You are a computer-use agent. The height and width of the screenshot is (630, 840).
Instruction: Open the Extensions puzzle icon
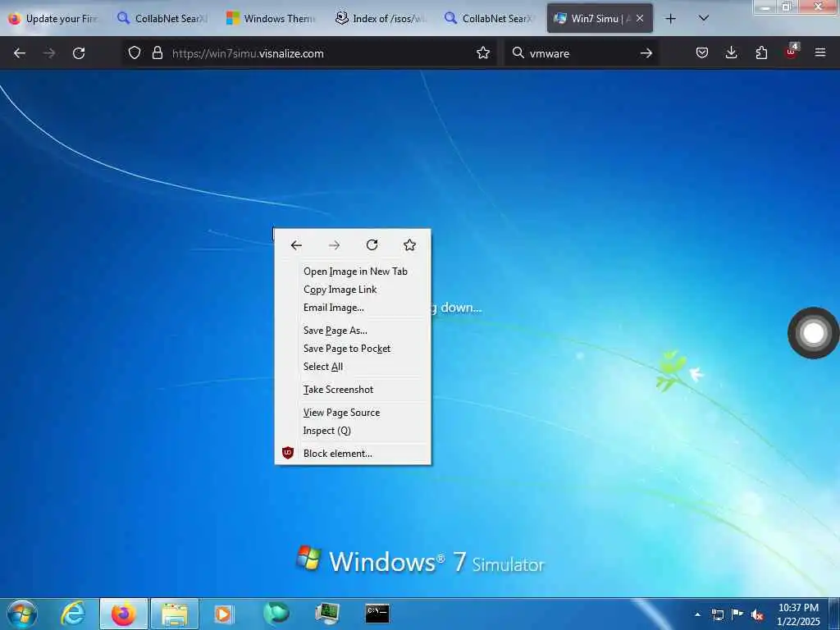761,53
